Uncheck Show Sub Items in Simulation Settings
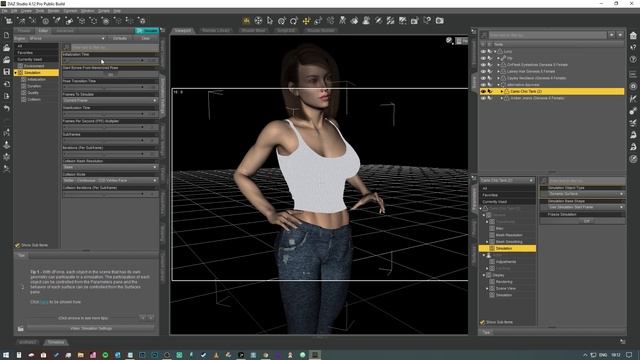This screenshot has height=360, width=640. 18,245
